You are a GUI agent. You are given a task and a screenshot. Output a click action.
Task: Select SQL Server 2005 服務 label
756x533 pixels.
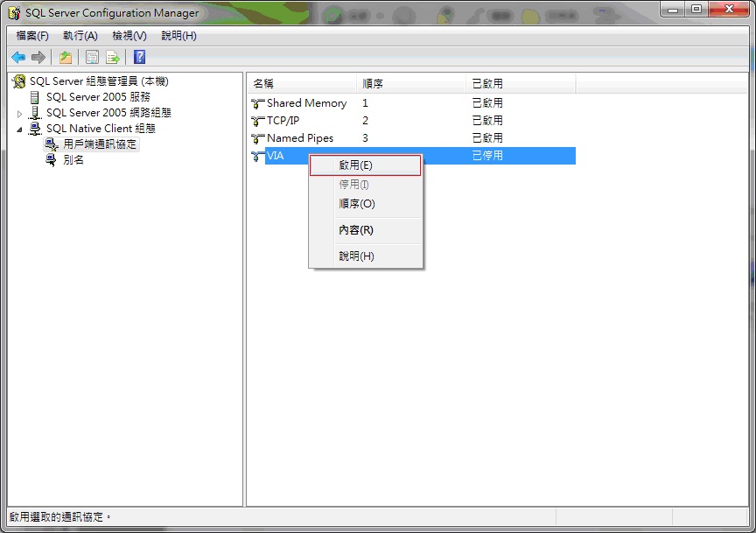[98, 97]
